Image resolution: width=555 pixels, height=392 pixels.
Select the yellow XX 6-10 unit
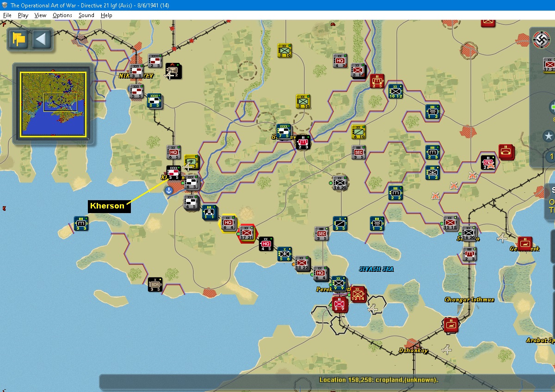point(358,132)
